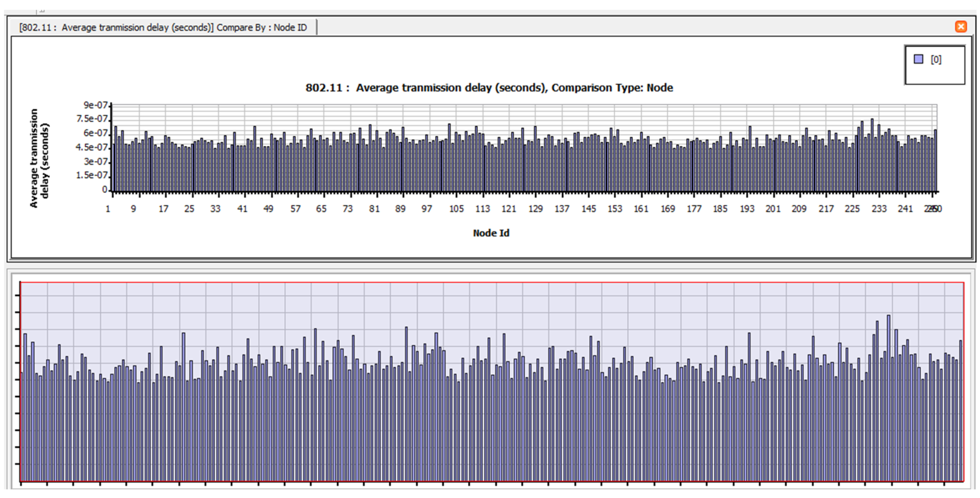Click the 1.5e-07 y-axis tick label
This screenshot has width=980, height=498.
(x=92, y=175)
